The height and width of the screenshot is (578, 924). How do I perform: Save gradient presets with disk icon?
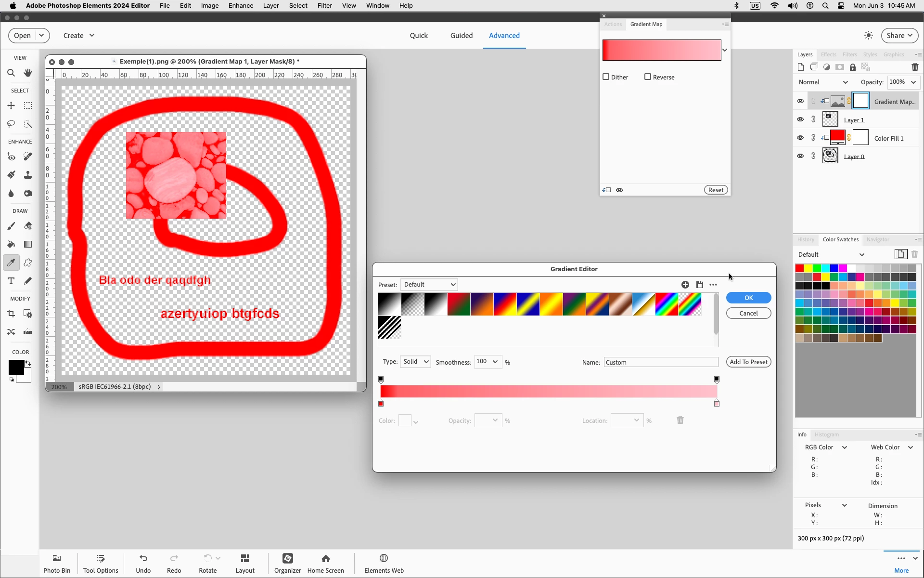(699, 285)
